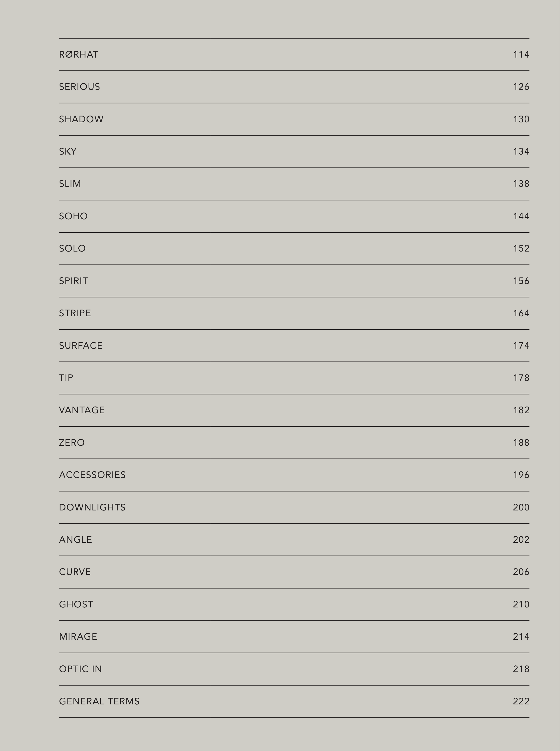Open the TIP section link
This screenshot has height=751, width=560.
coord(66,378)
